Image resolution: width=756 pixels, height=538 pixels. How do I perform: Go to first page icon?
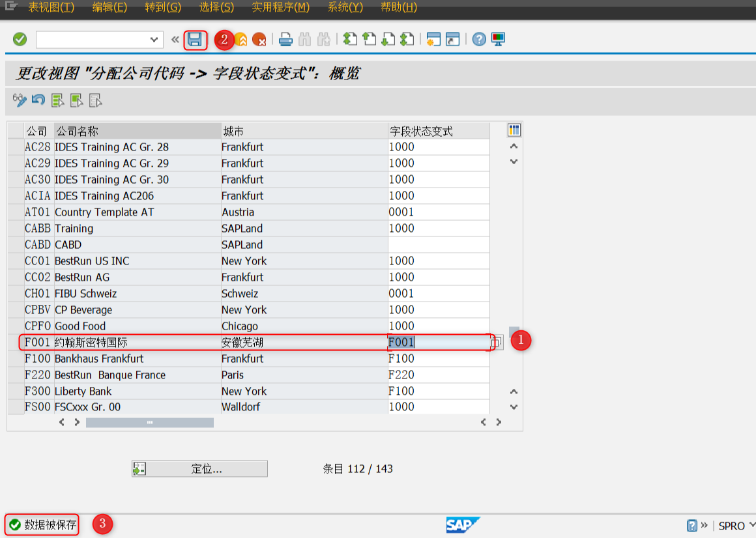click(x=350, y=39)
